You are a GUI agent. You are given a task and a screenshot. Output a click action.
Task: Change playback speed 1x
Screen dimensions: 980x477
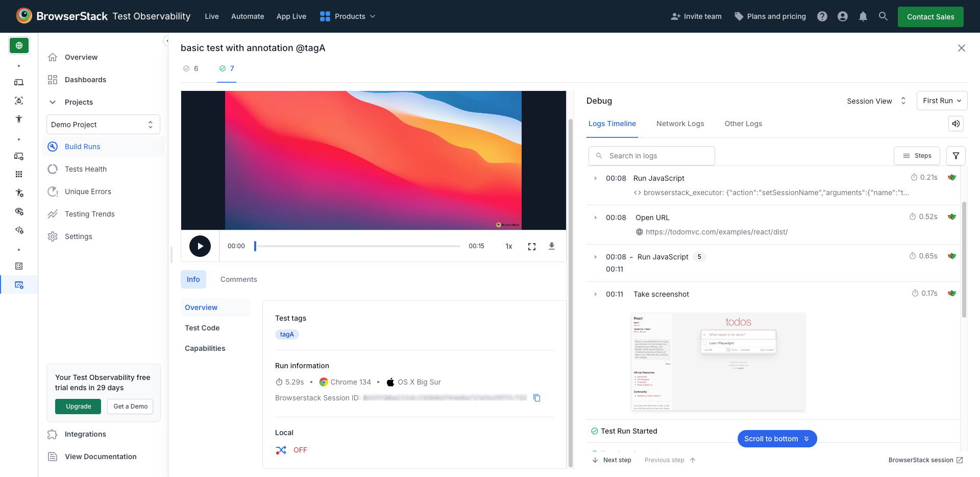coord(508,246)
